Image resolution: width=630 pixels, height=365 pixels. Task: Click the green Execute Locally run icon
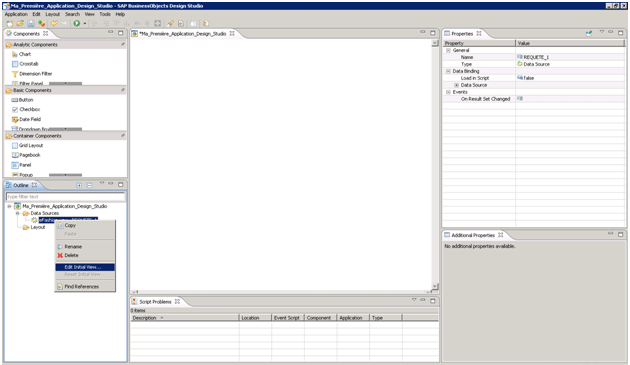pyautogui.click(x=76, y=23)
